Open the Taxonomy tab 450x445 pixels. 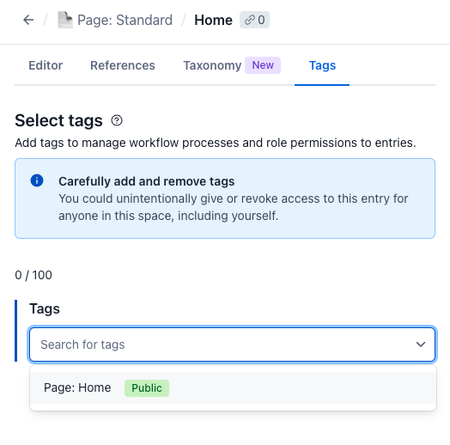pos(212,65)
